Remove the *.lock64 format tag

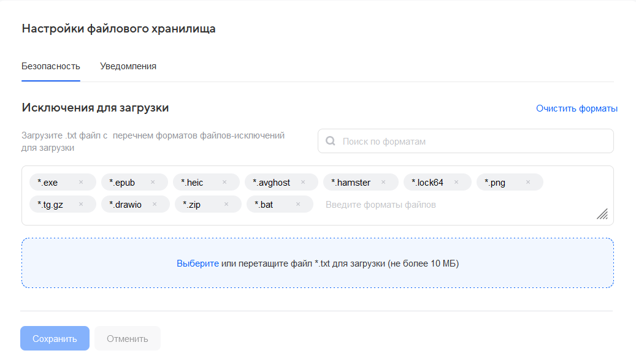[456, 183]
